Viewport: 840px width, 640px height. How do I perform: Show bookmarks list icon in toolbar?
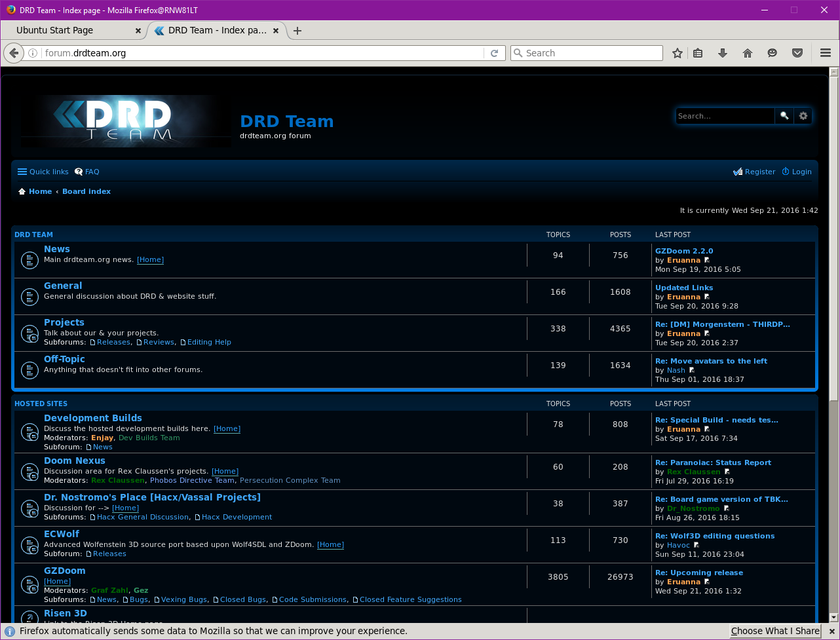pyautogui.click(x=698, y=53)
